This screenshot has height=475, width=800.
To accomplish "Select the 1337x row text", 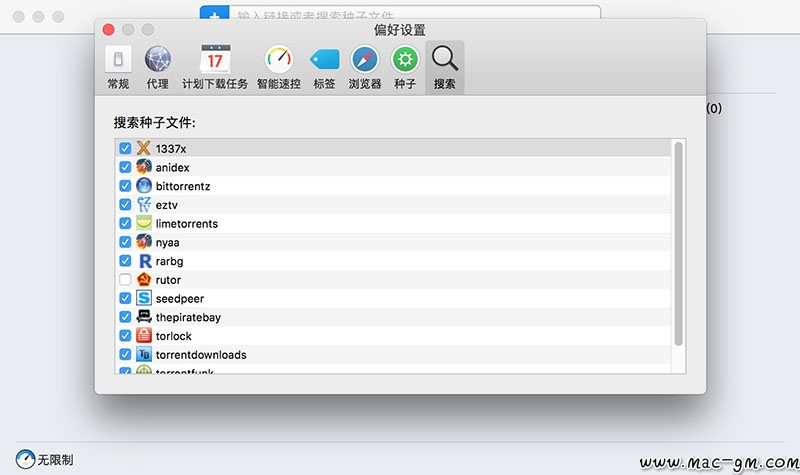I will tap(171, 149).
